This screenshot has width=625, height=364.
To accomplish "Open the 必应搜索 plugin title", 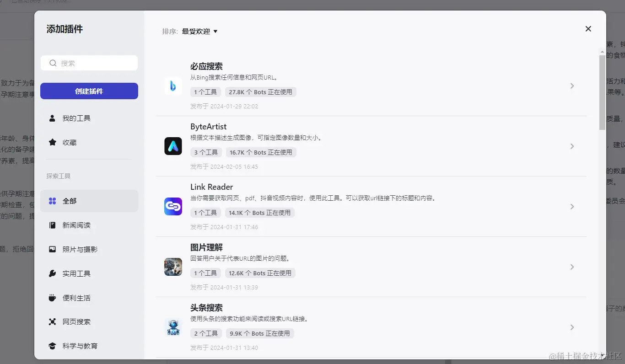I will click(x=206, y=66).
